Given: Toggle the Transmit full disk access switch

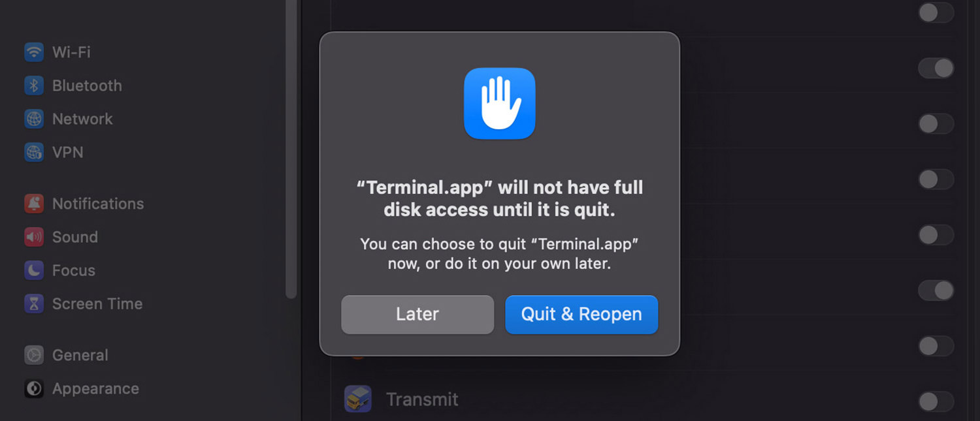Looking at the screenshot, I should (x=936, y=401).
